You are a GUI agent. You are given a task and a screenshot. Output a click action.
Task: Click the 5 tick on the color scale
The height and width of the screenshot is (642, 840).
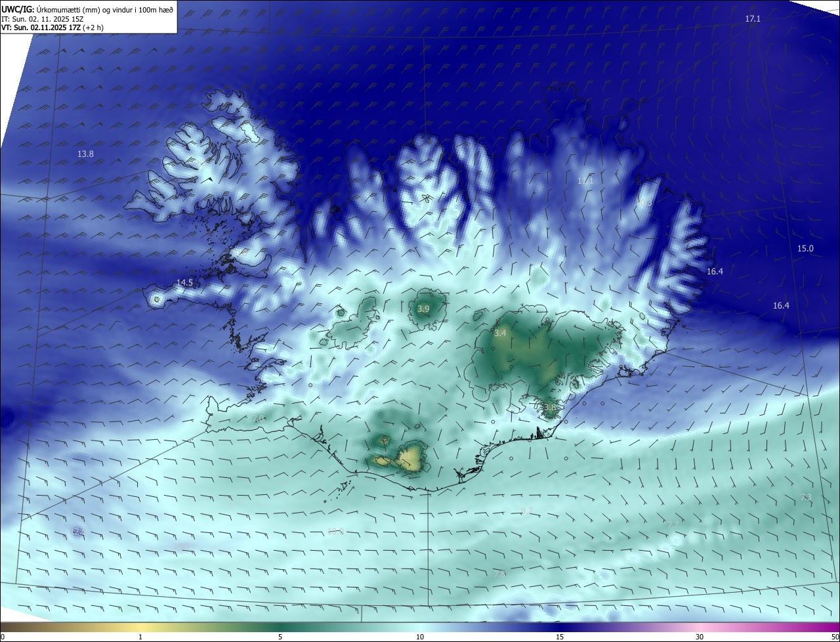click(x=280, y=637)
